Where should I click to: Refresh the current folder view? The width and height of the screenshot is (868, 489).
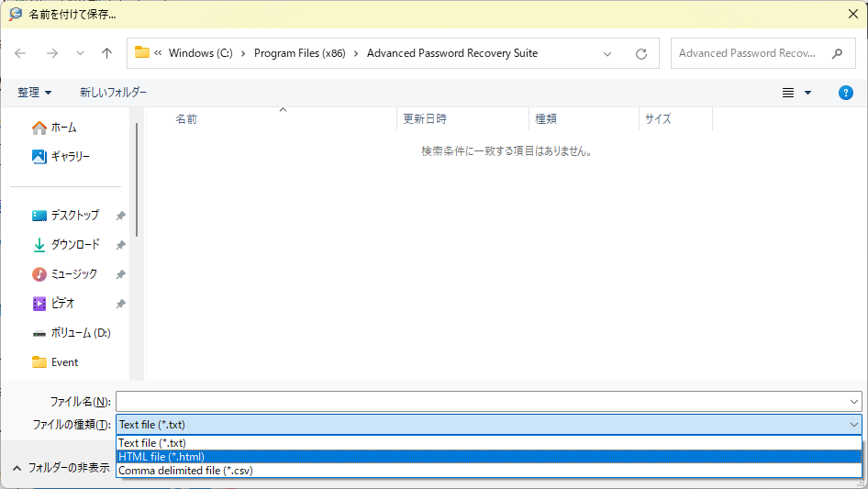[641, 53]
